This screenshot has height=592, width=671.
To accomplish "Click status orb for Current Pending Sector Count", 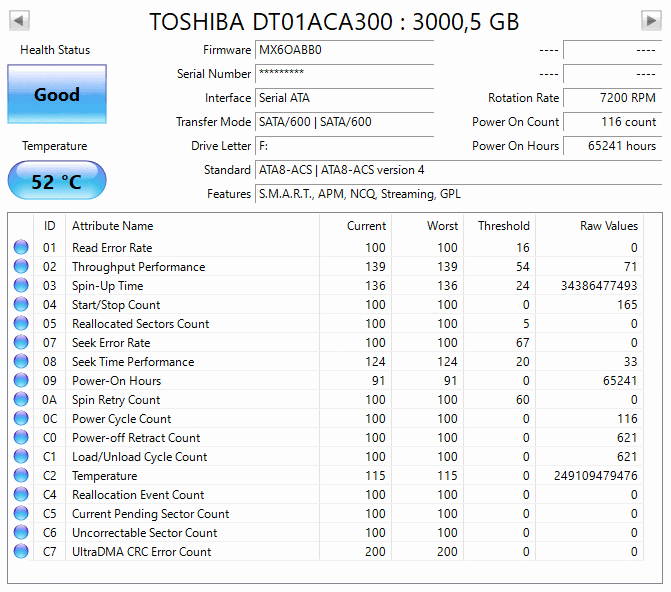I will 21,513.
